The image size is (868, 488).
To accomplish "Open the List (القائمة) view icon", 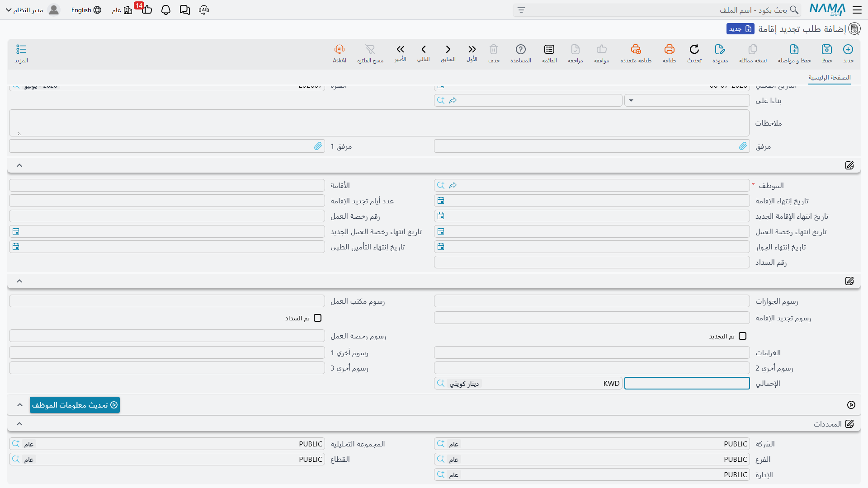I will coord(549,49).
